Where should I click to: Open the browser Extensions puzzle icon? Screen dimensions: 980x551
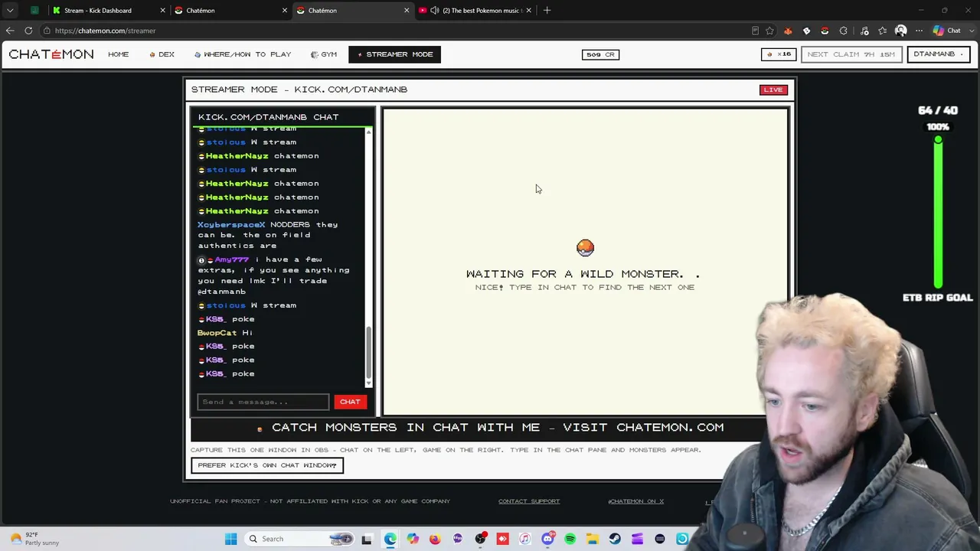[843, 31]
